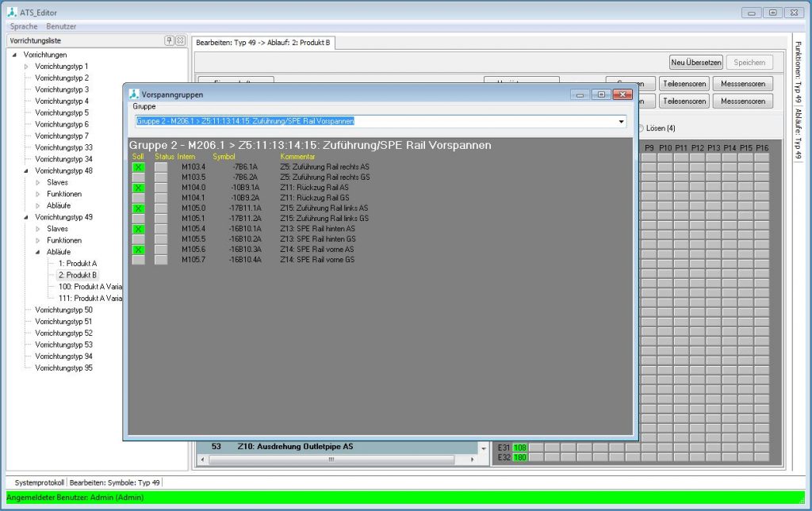Click the ATS_Editor title bar icon
The height and width of the screenshot is (511, 812).
(x=11, y=13)
